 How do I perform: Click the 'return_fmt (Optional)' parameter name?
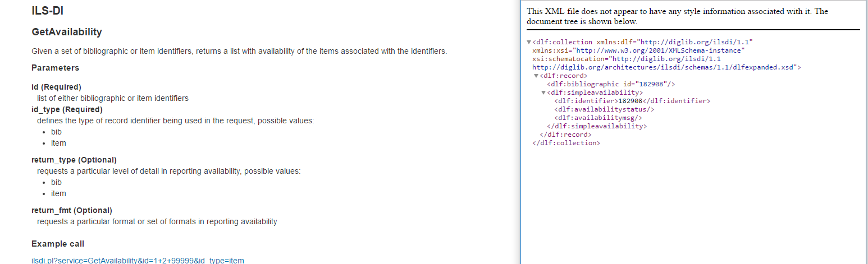coord(72,210)
